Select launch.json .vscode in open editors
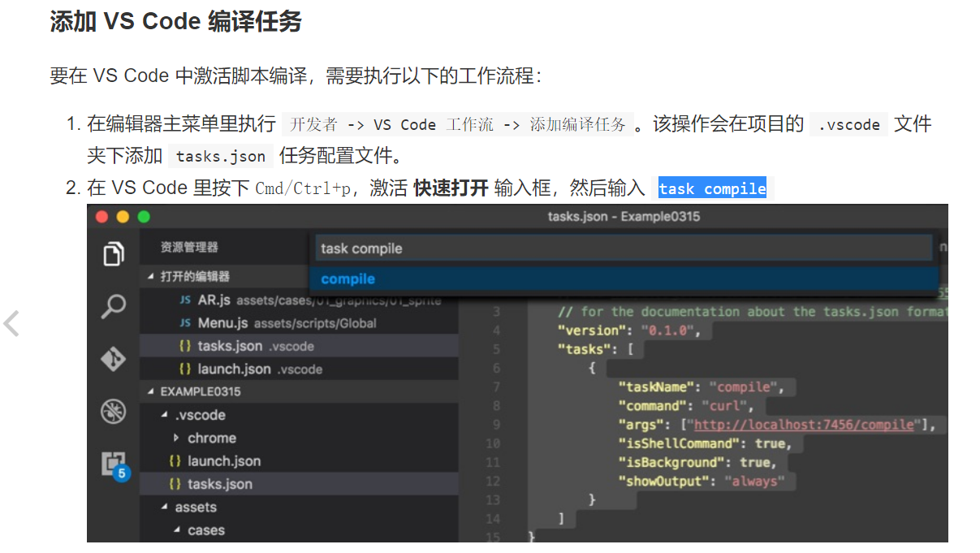 tap(299, 369)
